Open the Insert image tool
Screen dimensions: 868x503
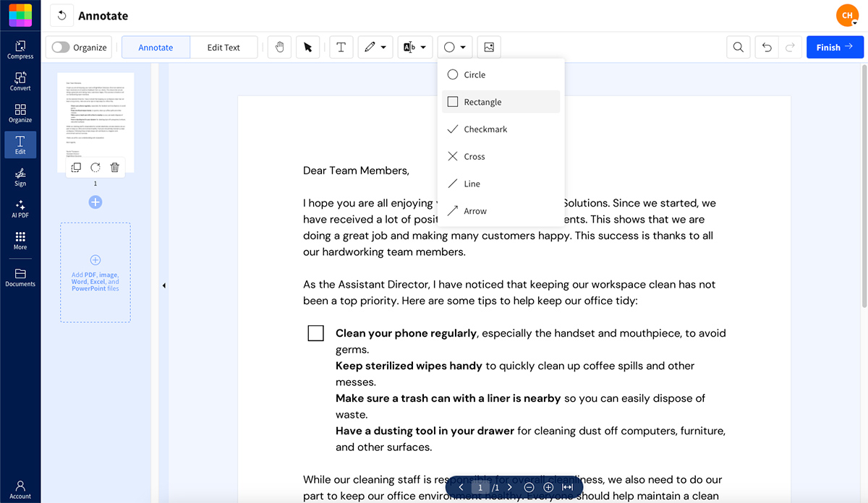[489, 46]
